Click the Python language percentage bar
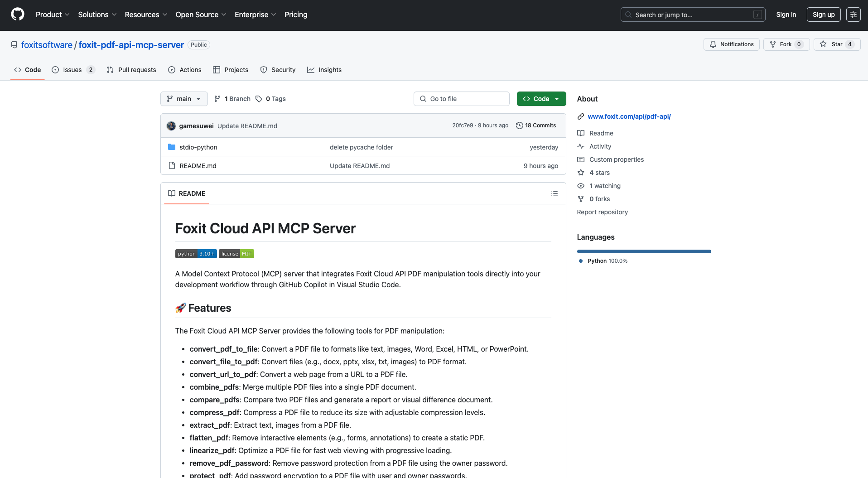Viewport: 868px width, 478px height. tap(644, 251)
